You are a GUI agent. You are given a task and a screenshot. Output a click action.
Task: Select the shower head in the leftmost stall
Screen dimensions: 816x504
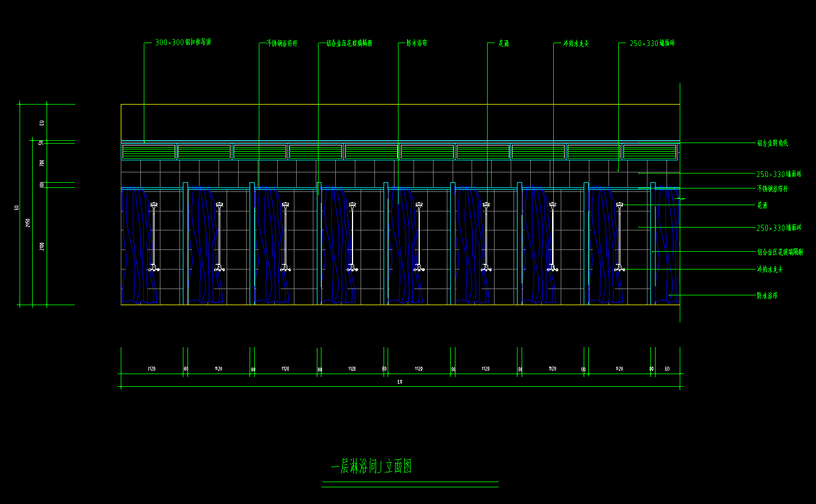click(154, 205)
